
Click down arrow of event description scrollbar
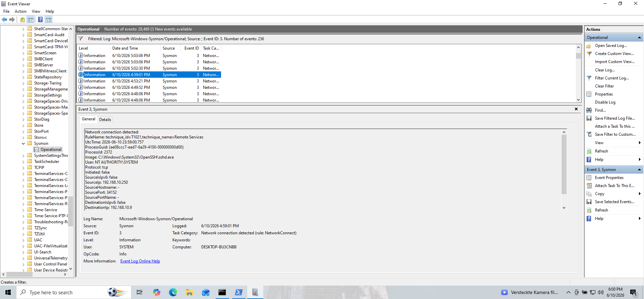564,208
